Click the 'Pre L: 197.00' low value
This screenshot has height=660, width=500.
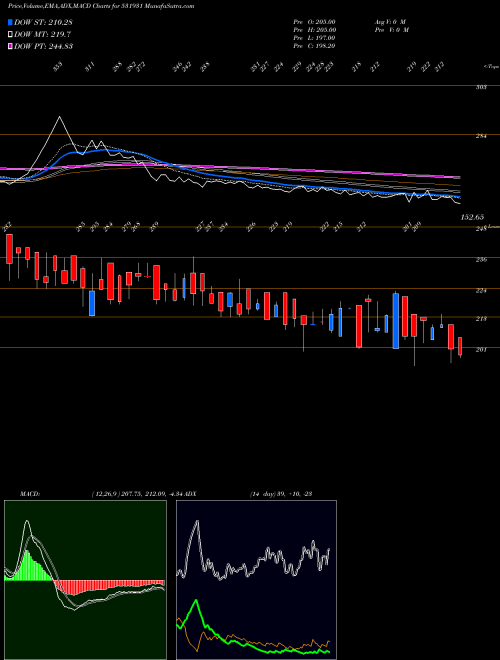pyautogui.click(x=314, y=38)
